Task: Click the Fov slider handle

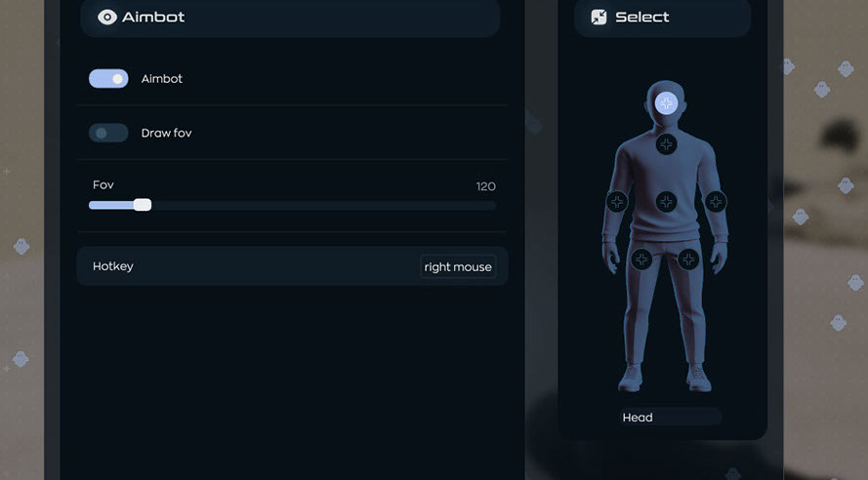Action: click(x=143, y=205)
